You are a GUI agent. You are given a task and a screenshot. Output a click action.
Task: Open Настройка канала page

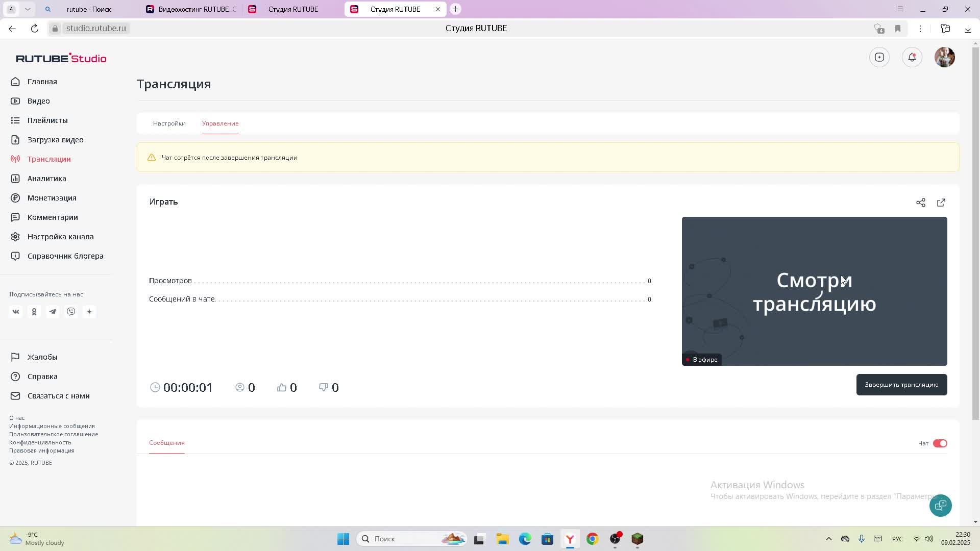[60, 237]
